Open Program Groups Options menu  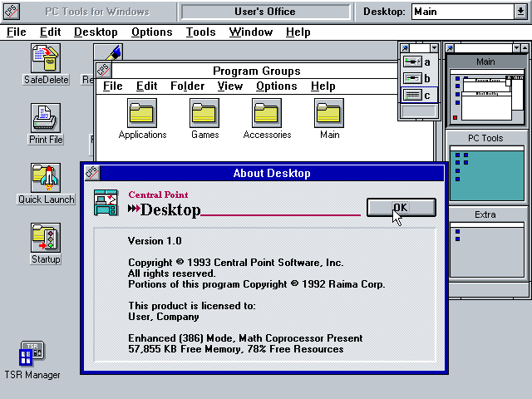[277, 86]
